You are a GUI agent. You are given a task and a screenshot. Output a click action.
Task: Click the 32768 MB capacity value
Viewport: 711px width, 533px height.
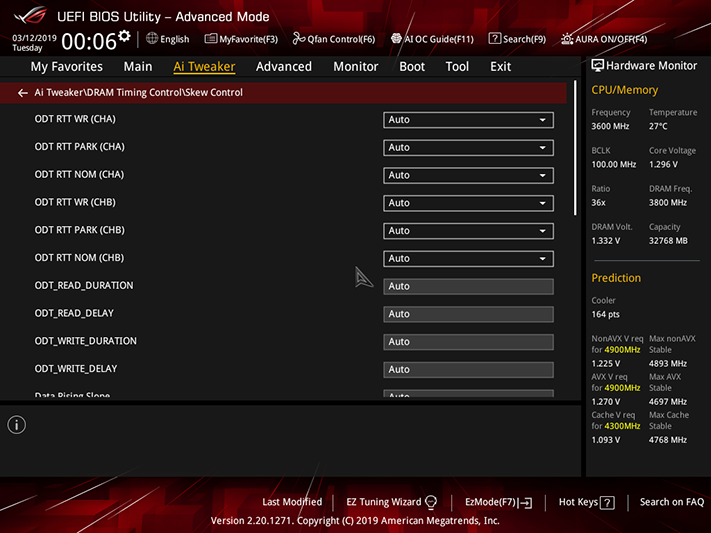668,240
